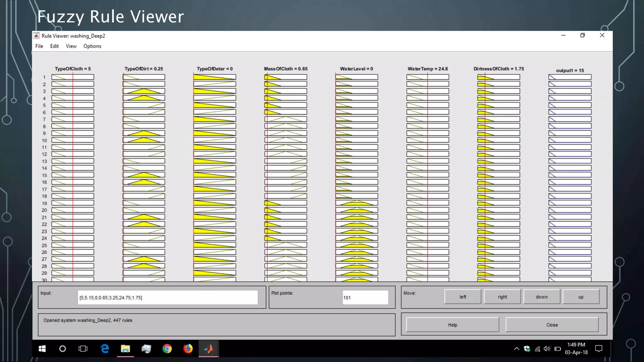Open Task View on the taskbar
Screen dimensions: 644x362
83,348
